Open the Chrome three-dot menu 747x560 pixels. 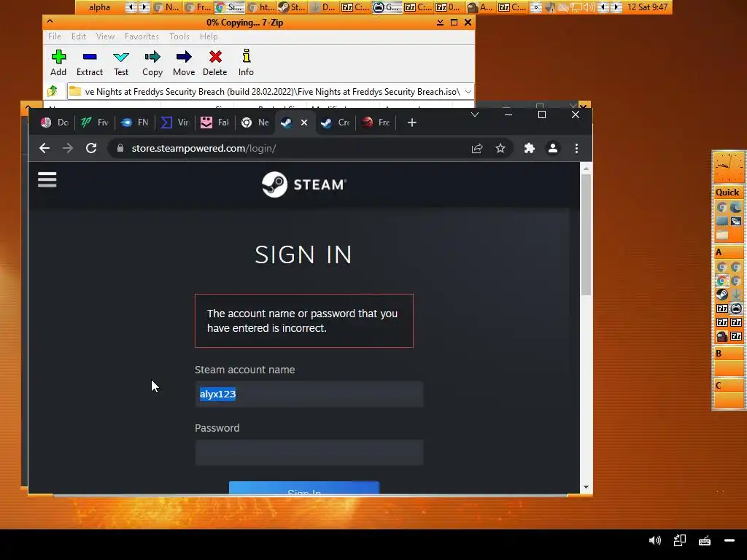point(576,148)
